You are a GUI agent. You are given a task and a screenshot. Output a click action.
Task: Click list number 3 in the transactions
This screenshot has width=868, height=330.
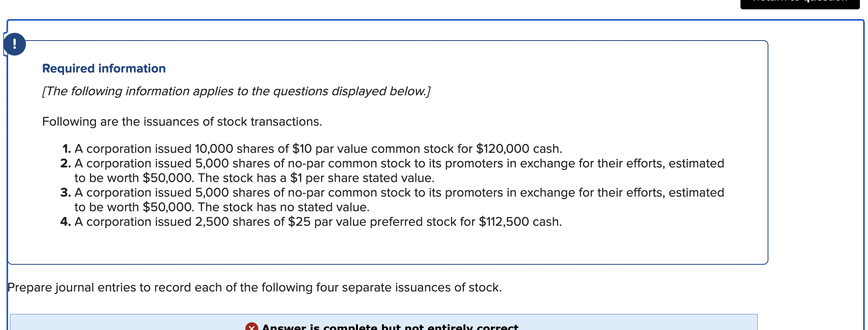[x=66, y=193]
